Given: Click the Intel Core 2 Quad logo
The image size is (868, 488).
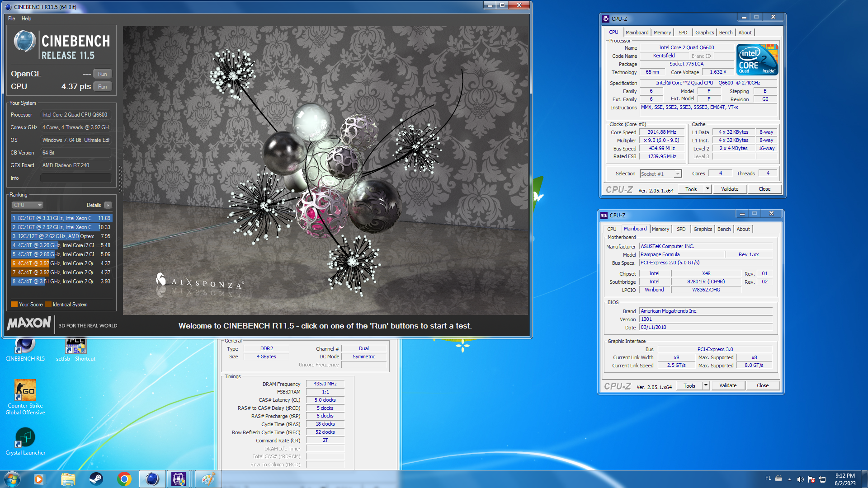Looking at the screenshot, I should click(x=757, y=59).
